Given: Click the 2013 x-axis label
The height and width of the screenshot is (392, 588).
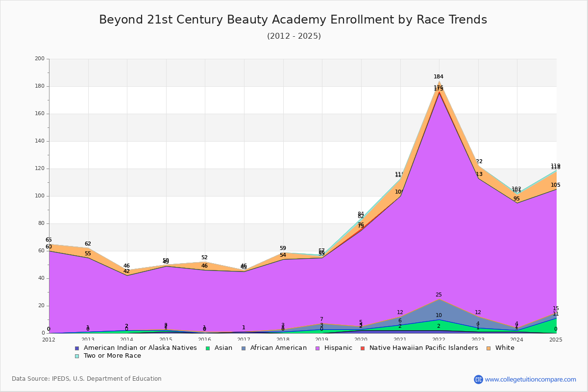Looking at the screenshot, I should tap(88, 339).
